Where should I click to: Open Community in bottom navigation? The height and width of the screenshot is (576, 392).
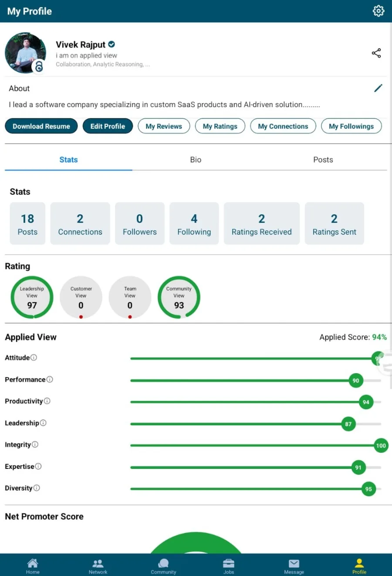163,566
